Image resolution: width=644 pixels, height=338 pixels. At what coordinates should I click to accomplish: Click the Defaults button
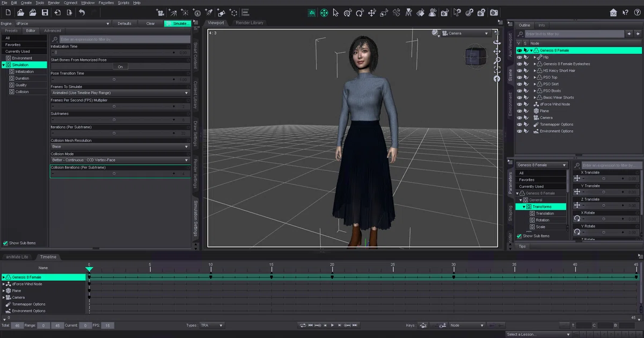point(125,24)
